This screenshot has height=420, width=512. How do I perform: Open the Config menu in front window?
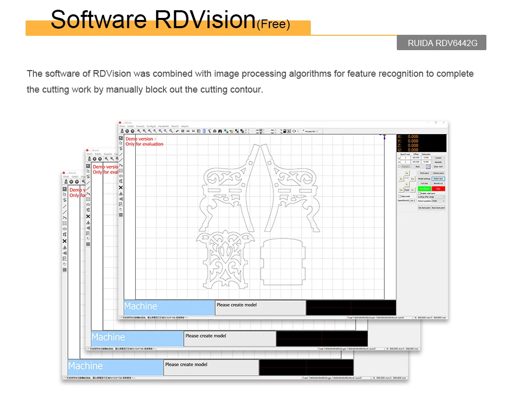coord(151,126)
